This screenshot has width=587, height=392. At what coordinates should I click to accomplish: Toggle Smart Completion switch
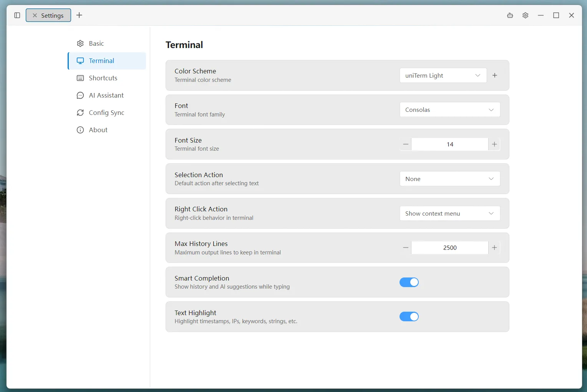click(x=409, y=282)
